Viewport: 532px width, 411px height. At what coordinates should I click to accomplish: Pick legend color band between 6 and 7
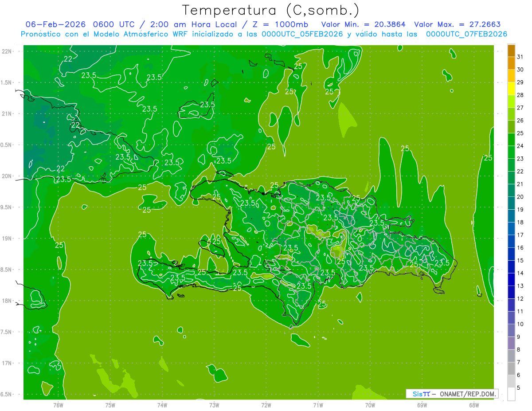click(x=511, y=368)
